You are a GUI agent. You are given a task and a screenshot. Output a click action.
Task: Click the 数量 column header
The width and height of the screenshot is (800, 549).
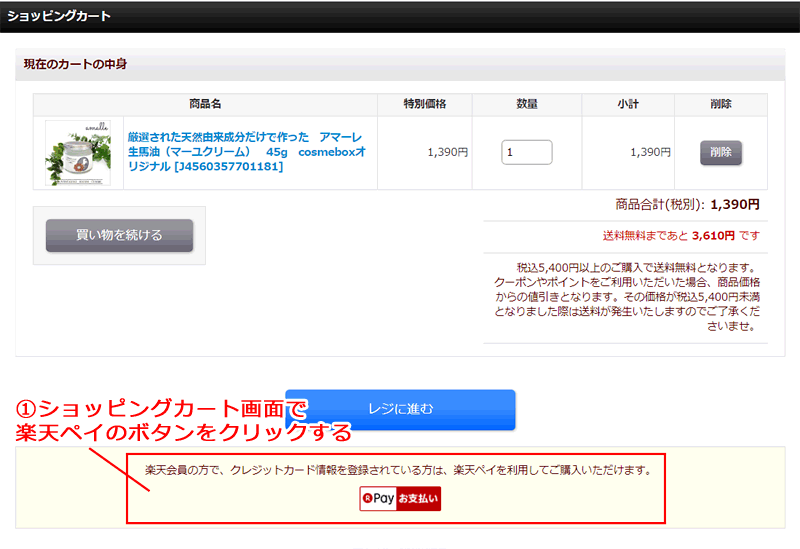click(527, 104)
